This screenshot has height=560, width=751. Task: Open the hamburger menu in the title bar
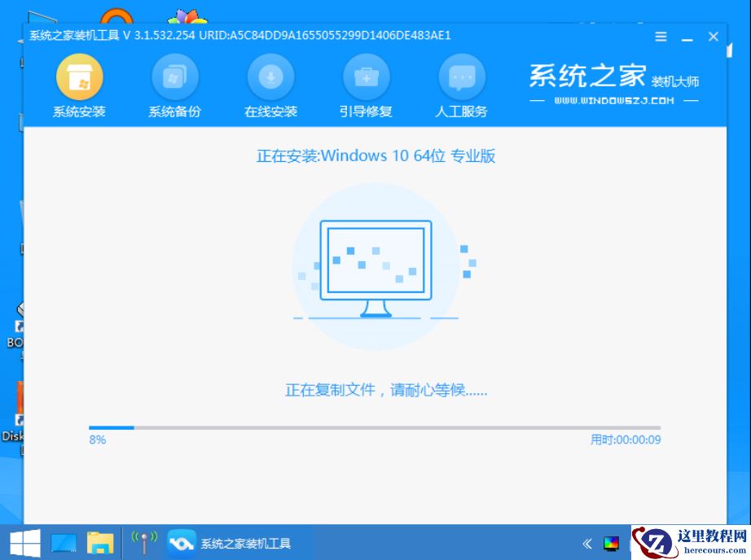[x=660, y=36]
